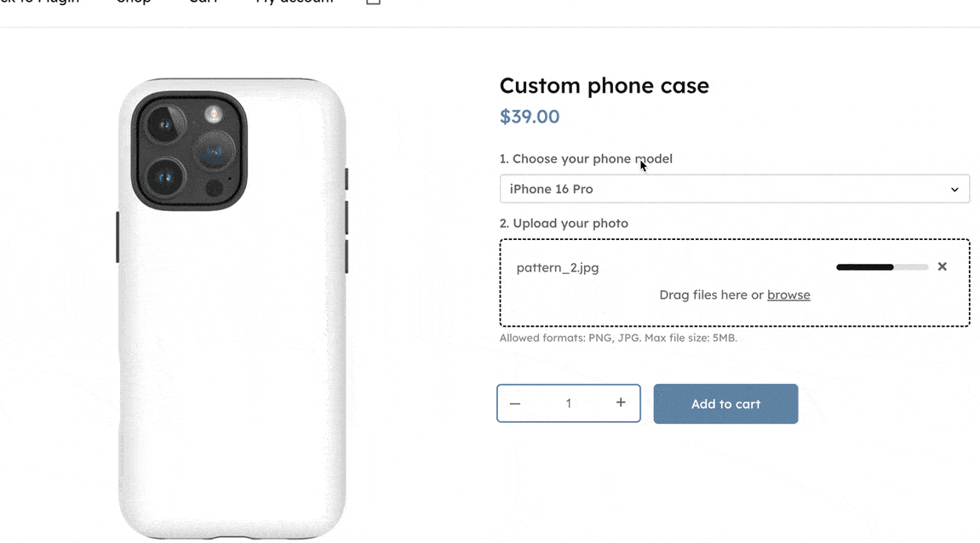Screen dimensions: 980x543
Task: Click the camera module on phone preview
Action: coord(189,151)
